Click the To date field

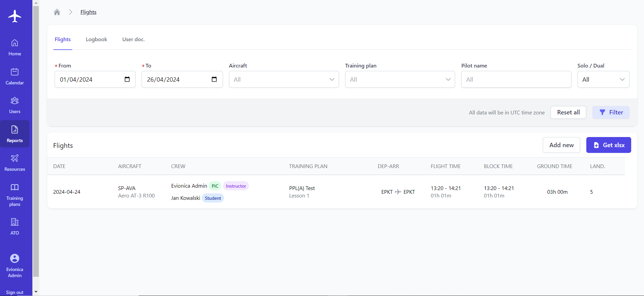pos(182,79)
